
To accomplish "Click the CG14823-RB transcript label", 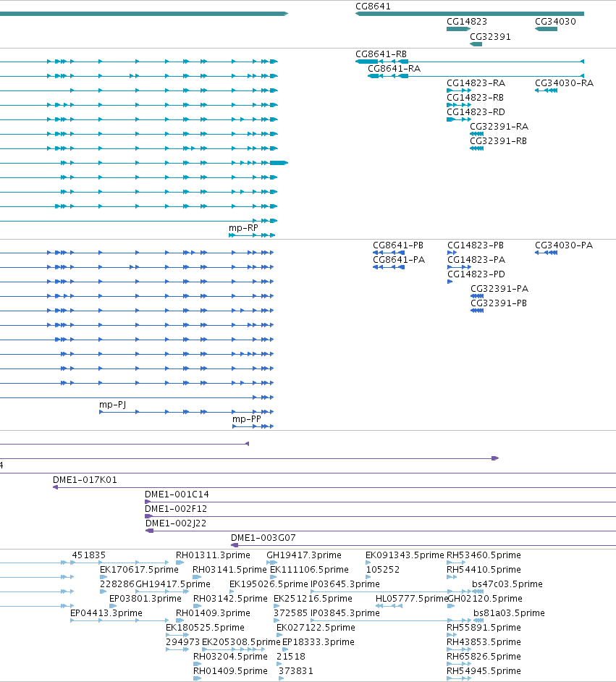I will click(x=475, y=98).
